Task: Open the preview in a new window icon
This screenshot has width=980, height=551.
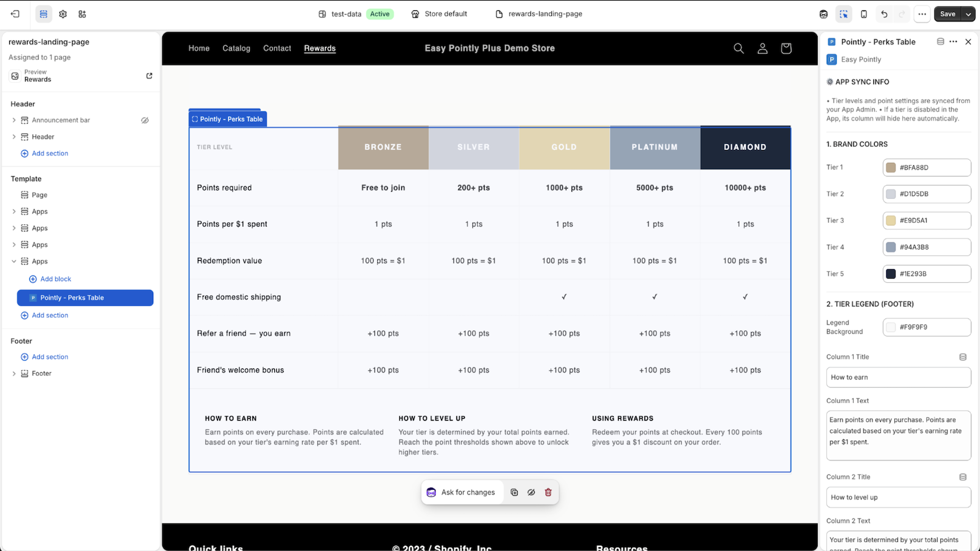Action: [149, 76]
